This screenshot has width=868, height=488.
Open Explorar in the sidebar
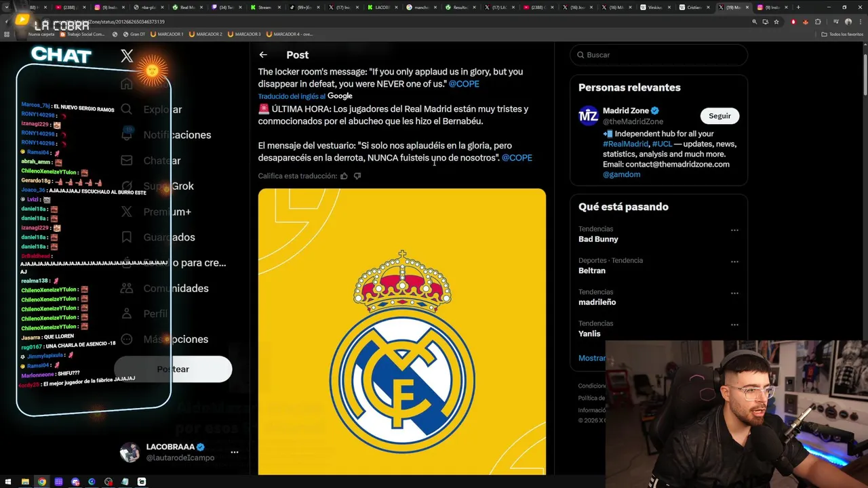151,109
